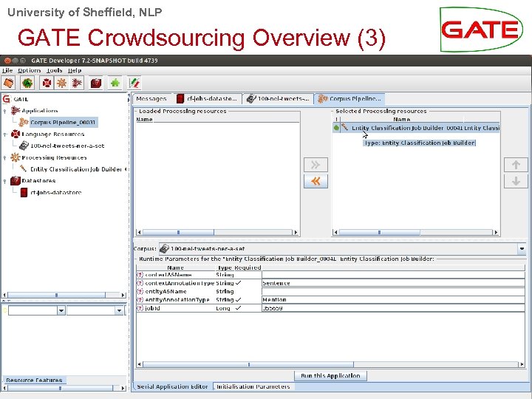532x399 pixels.
Task: Click the contextAnnotationType value field Sentence
Action: click(393, 283)
